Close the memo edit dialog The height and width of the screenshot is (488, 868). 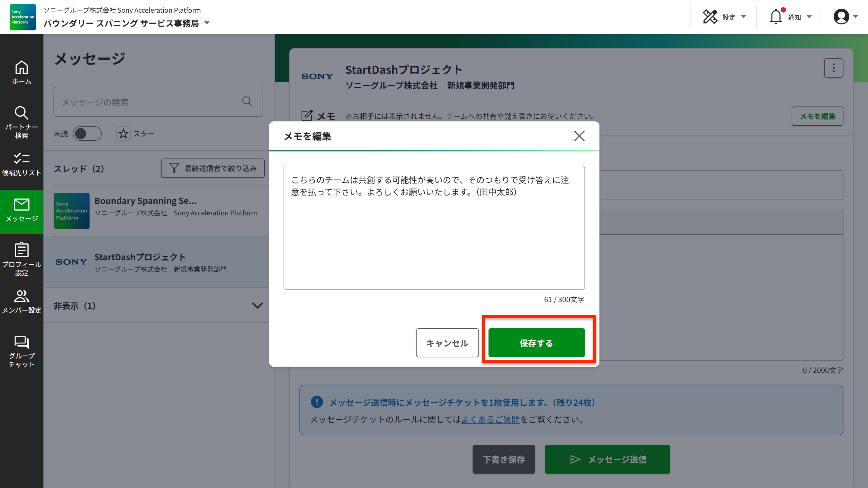click(579, 136)
